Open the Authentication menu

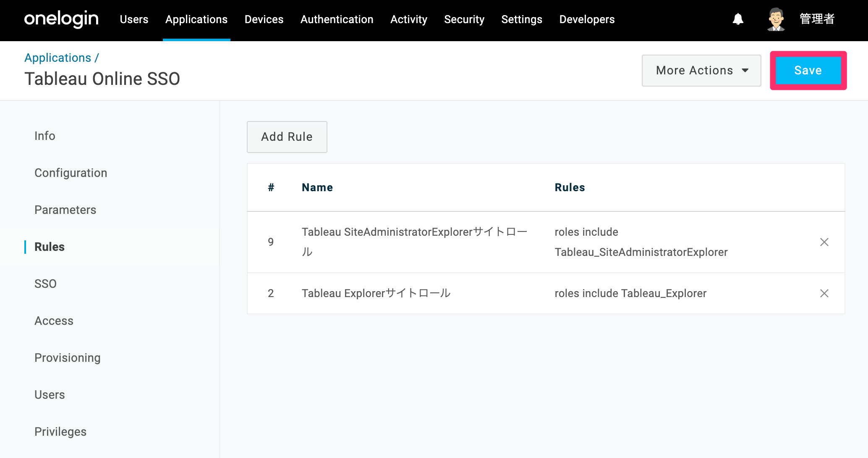(337, 19)
